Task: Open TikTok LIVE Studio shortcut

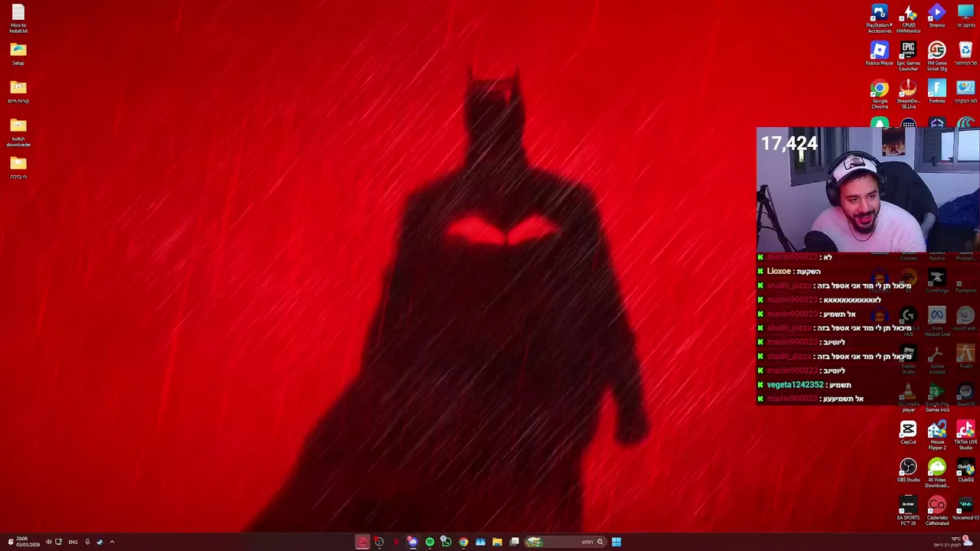Action: click(965, 435)
